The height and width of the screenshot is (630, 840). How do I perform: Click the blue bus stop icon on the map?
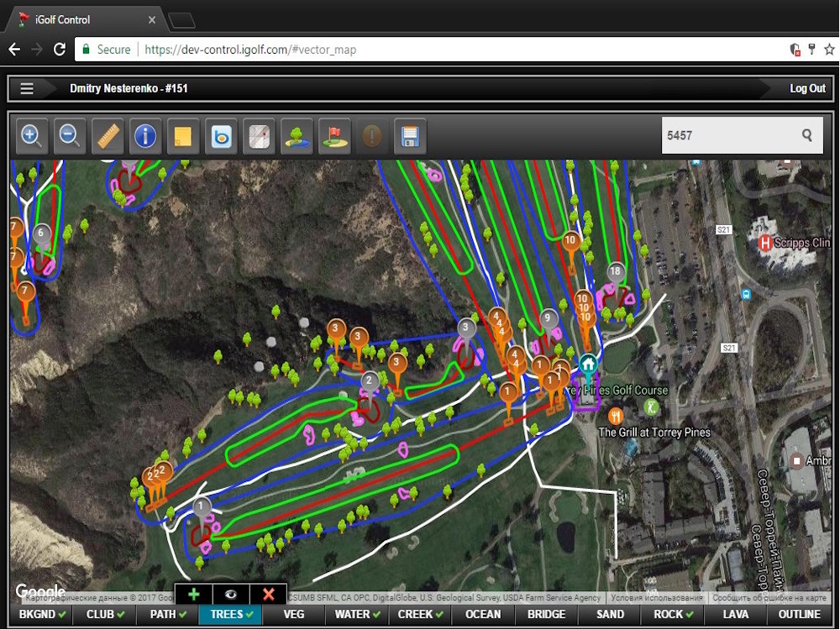746,294
